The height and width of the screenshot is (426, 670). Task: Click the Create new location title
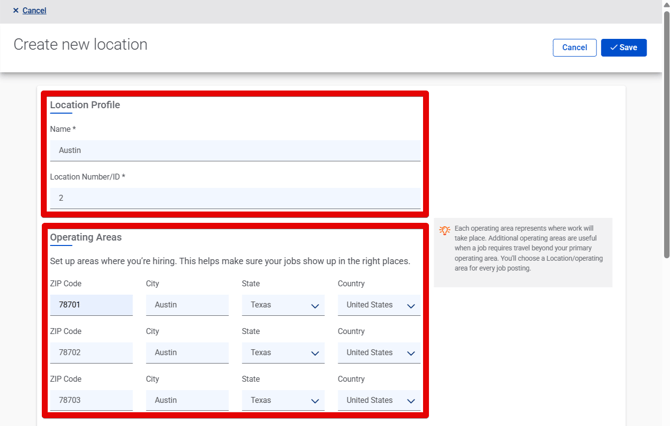click(x=80, y=44)
